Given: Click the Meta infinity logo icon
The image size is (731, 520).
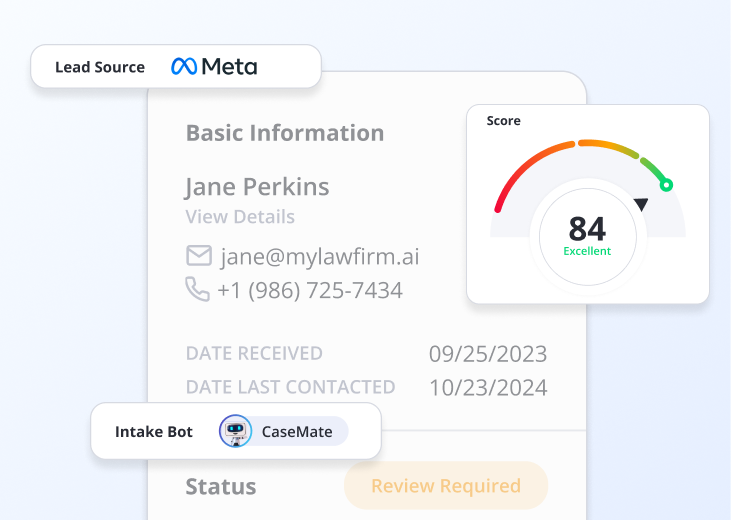Looking at the screenshot, I should (x=184, y=66).
